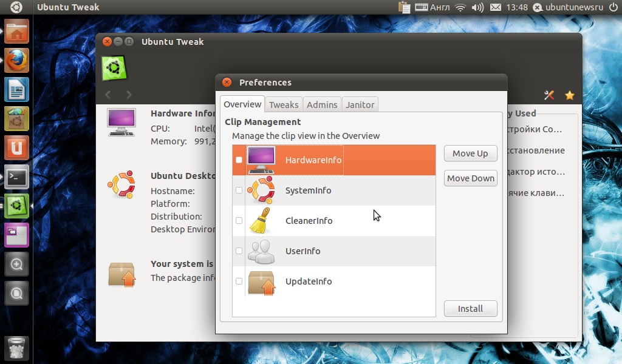Open the tools wrench icon in Ubuntu Tweak
The width and height of the screenshot is (622, 364).
[x=549, y=95]
